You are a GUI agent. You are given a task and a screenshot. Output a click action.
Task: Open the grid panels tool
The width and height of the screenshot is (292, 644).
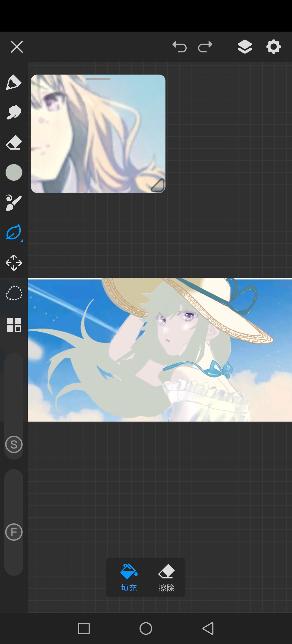(x=14, y=325)
